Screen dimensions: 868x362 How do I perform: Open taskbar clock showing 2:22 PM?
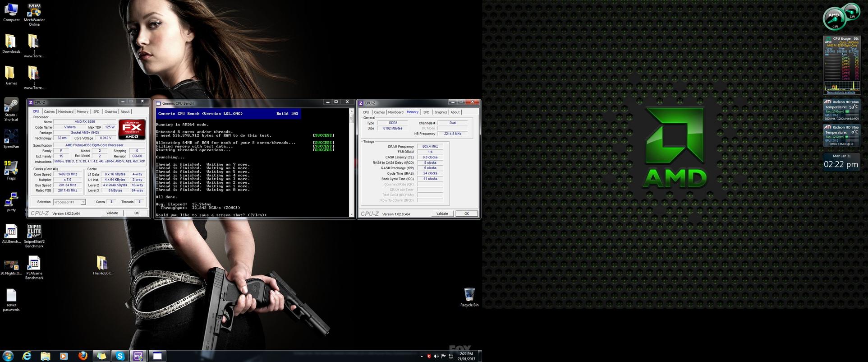coord(466,356)
